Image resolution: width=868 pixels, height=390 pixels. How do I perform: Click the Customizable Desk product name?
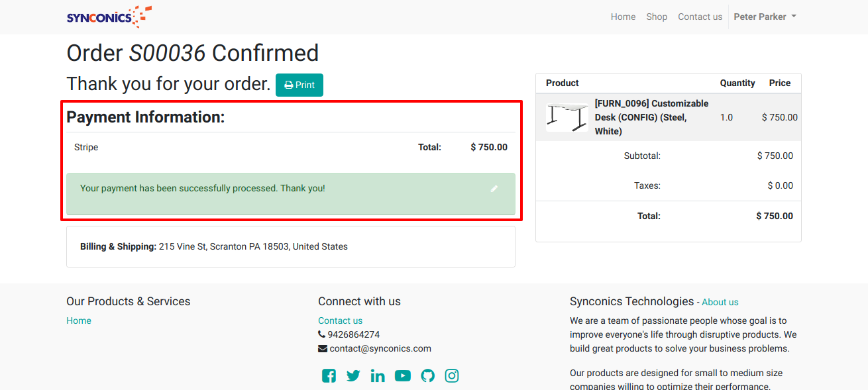coord(651,117)
